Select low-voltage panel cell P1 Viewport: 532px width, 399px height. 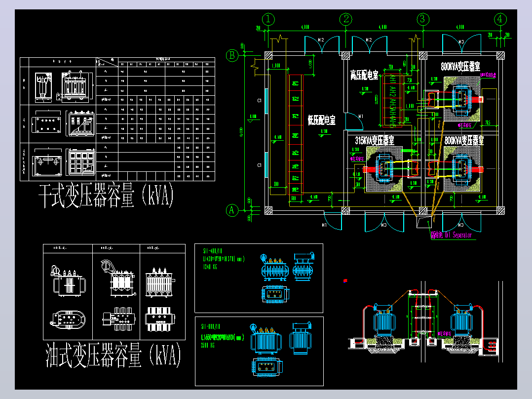(296, 83)
